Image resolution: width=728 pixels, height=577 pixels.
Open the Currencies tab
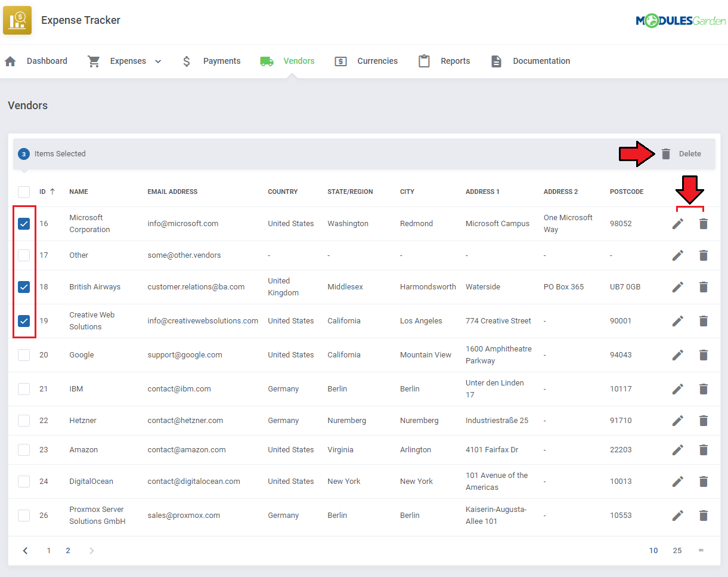pos(366,61)
